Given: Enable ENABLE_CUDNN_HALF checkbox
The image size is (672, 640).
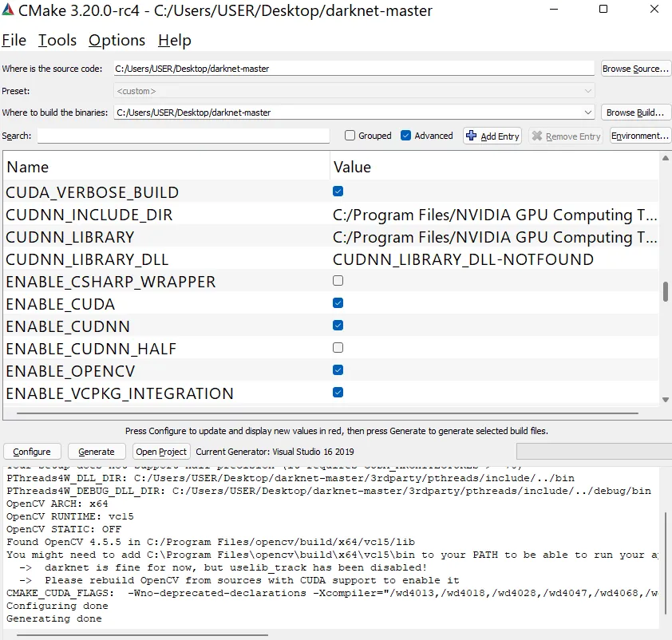Looking at the screenshot, I should click(x=338, y=347).
